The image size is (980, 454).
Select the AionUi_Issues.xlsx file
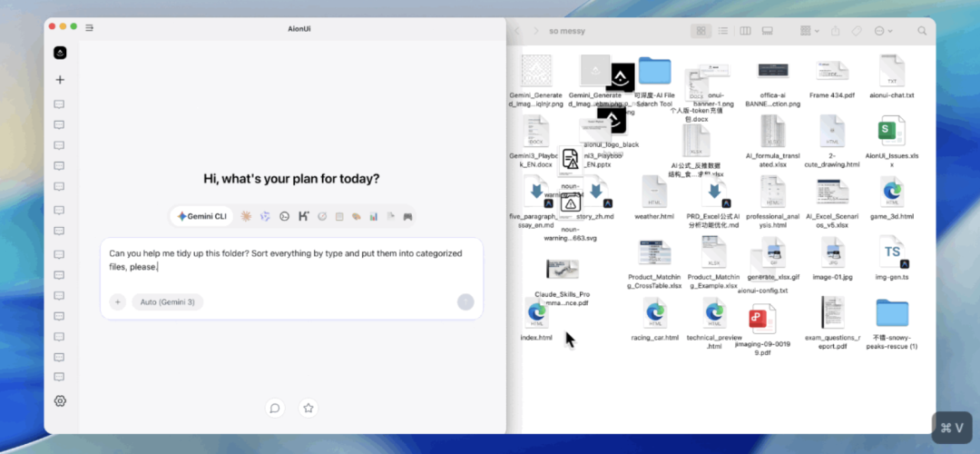pos(891,132)
